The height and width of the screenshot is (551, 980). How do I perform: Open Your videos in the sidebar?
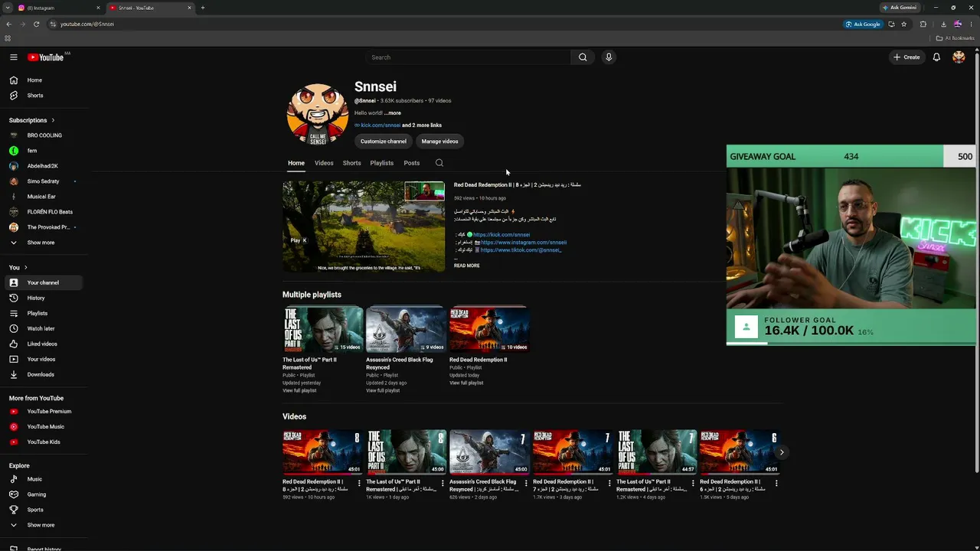[43, 359]
